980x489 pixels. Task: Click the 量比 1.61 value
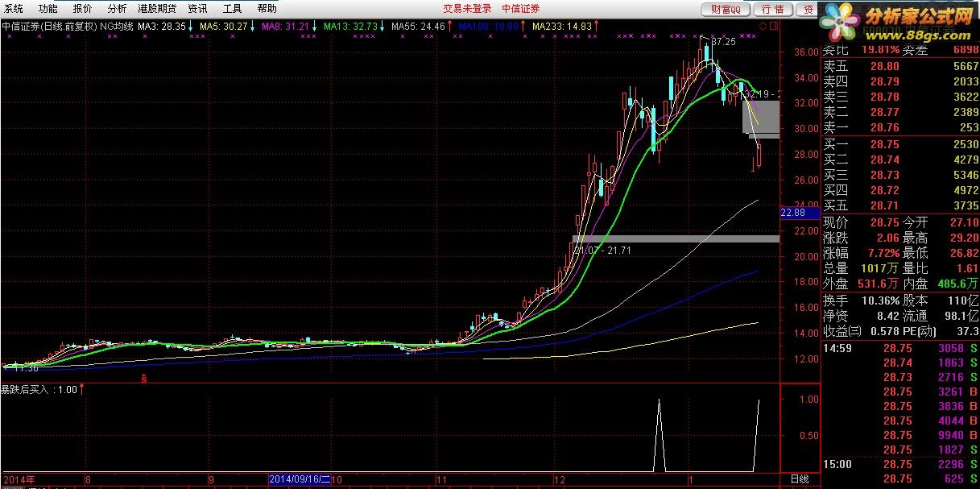(x=967, y=268)
